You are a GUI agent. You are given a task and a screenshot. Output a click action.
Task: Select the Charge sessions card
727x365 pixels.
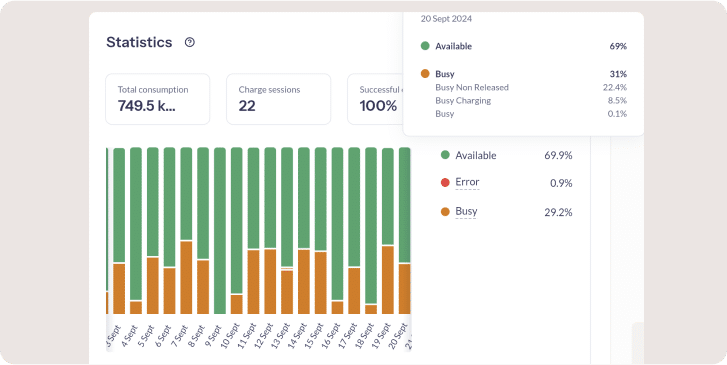(279, 99)
